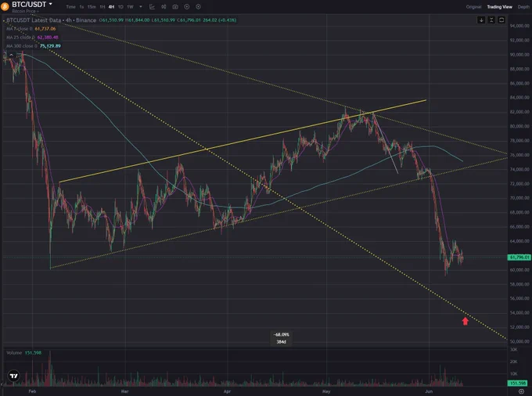Select the MA 25 close indicator legend
Screen dimensions: 532x396
tap(32, 38)
